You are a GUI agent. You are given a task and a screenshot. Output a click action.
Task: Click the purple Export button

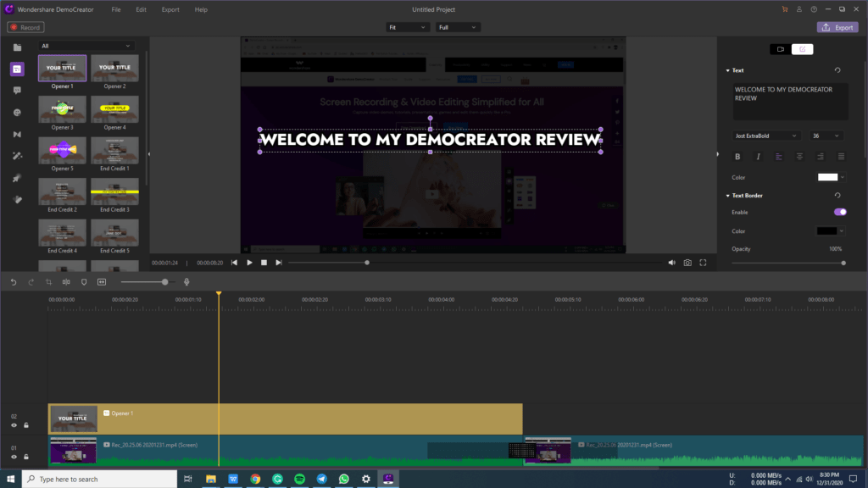coord(837,27)
